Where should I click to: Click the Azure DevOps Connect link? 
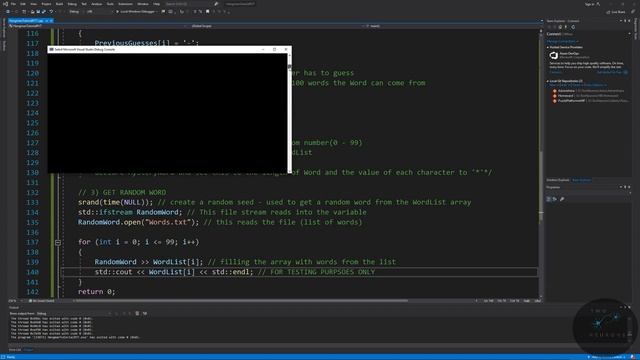(555, 72)
